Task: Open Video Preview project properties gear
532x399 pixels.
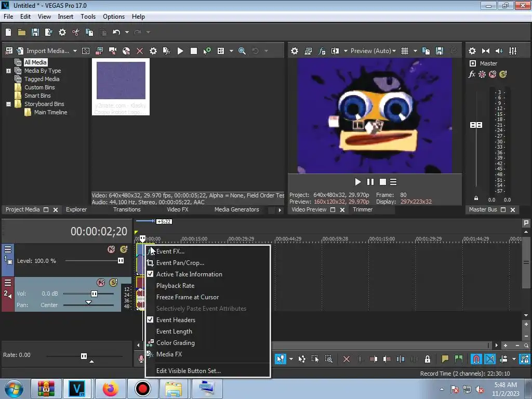Action: 295,51
